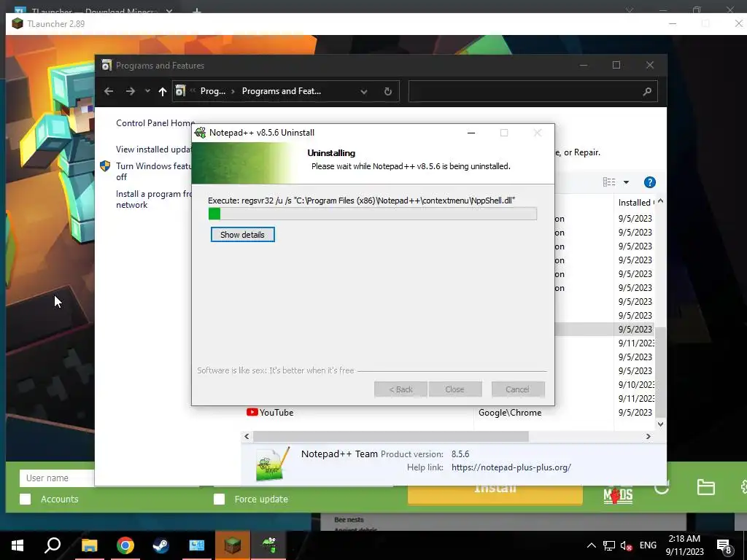This screenshot has height=560, width=747.
Task: Click scroll-right arrow of programs list
Action: [648, 436]
